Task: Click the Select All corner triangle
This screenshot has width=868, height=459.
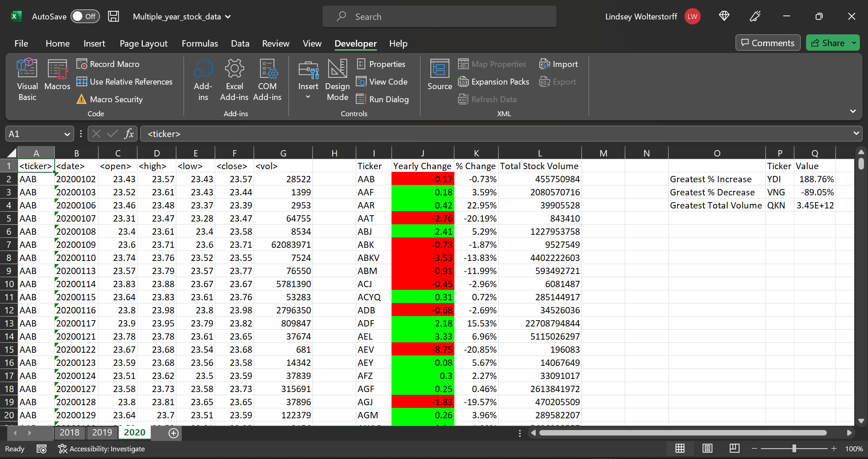Action: tap(12, 153)
